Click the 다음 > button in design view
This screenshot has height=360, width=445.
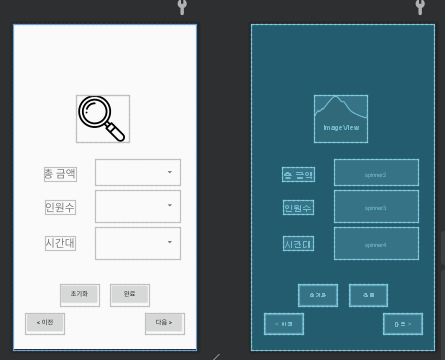coord(165,324)
